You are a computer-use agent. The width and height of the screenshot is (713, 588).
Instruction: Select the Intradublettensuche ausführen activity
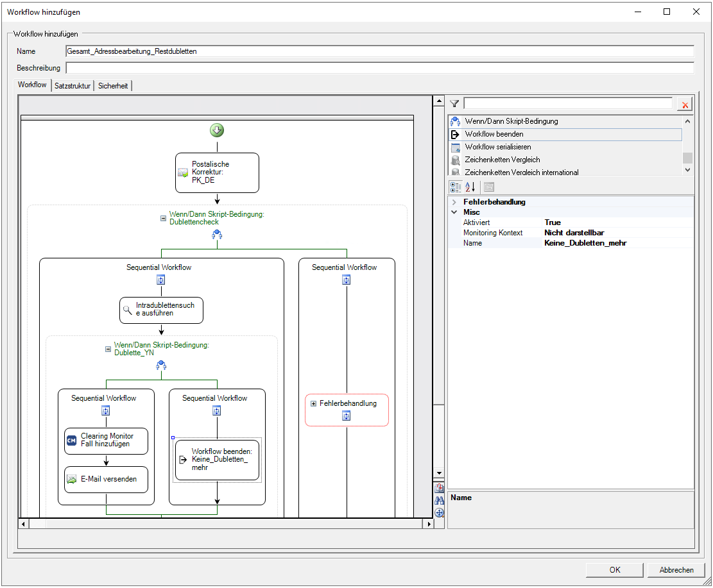coord(161,310)
